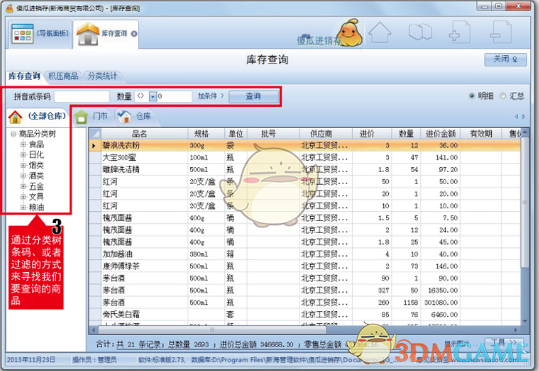The image size is (539, 371).
Task: Click the 门市 green house icon
Action: 81,117
